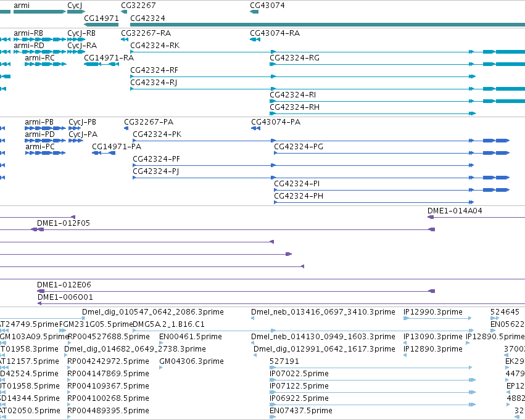Select the IP12990.3prime EST label
525x420 pixels.
(433, 312)
